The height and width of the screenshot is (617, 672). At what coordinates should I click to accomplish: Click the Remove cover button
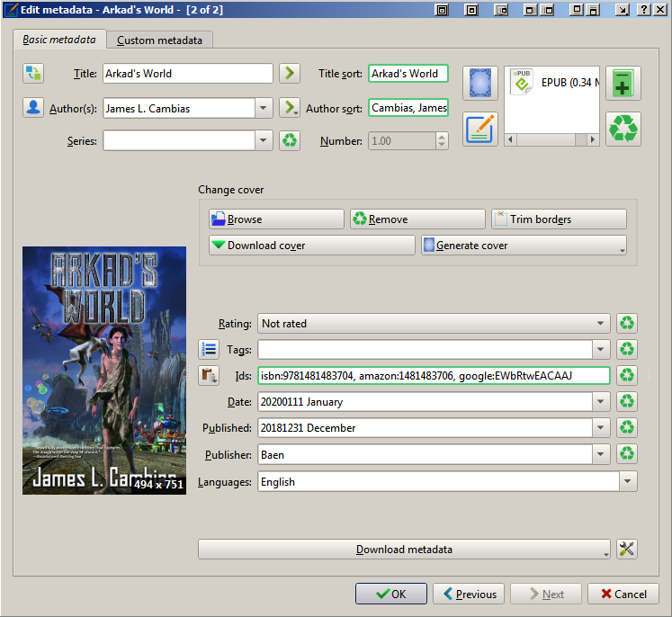(x=417, y=219)
